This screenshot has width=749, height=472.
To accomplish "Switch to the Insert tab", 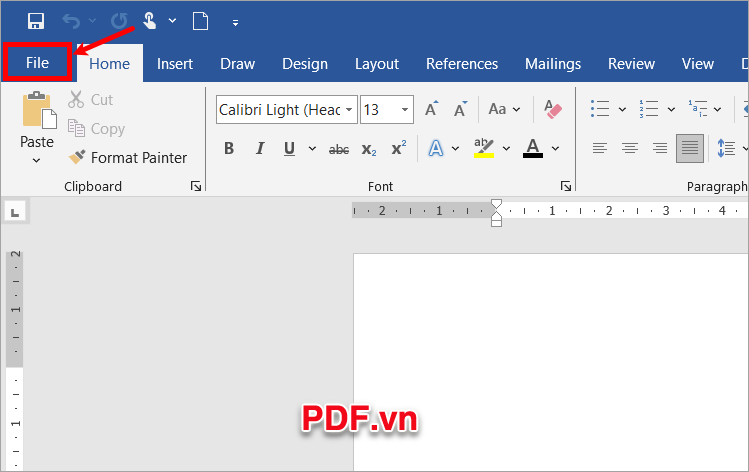I will tap(175, 63).
